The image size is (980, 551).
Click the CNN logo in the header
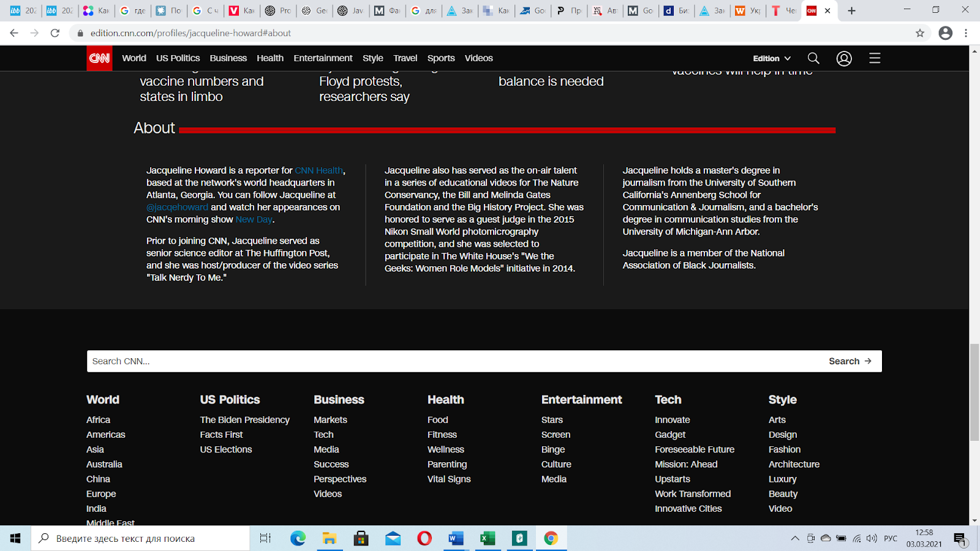tap(99, 58)
